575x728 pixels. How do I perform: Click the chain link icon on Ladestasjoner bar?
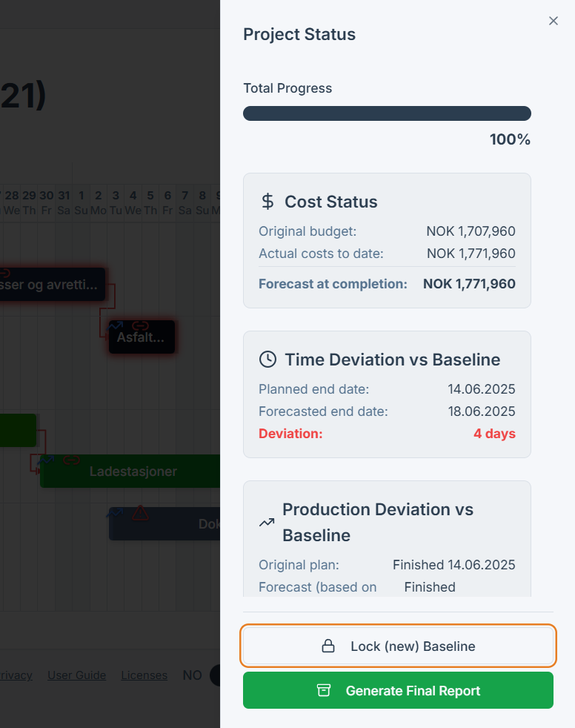(70, 461)
